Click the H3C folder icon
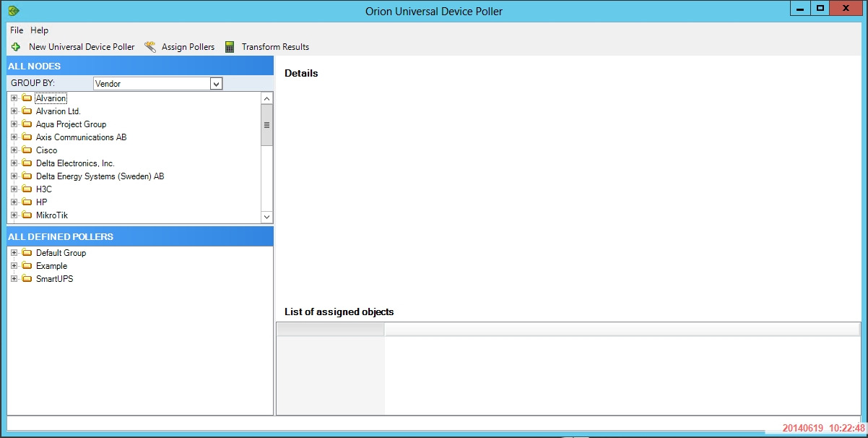This screenshot has height=438, width=868. pyautogui.click(x=27, y=189)
